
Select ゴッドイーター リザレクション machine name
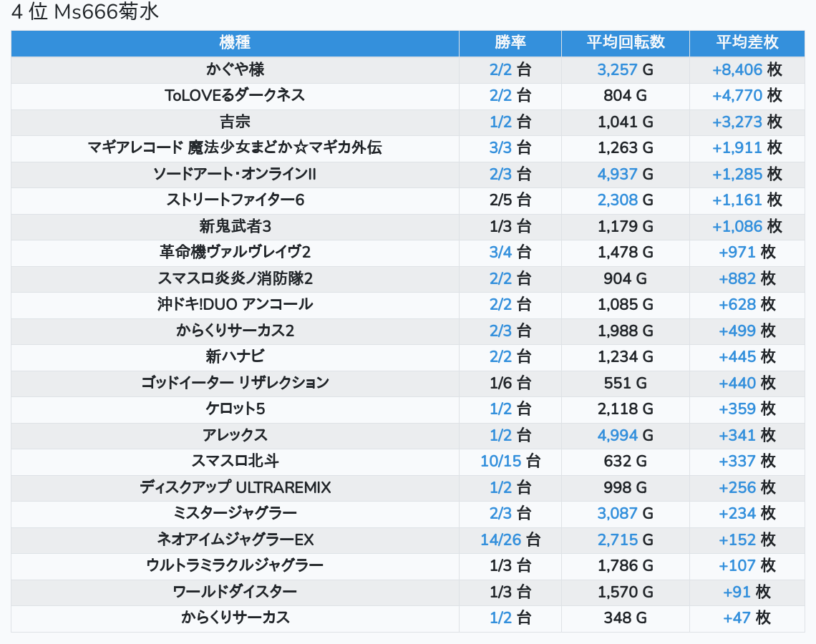point(235,384)
